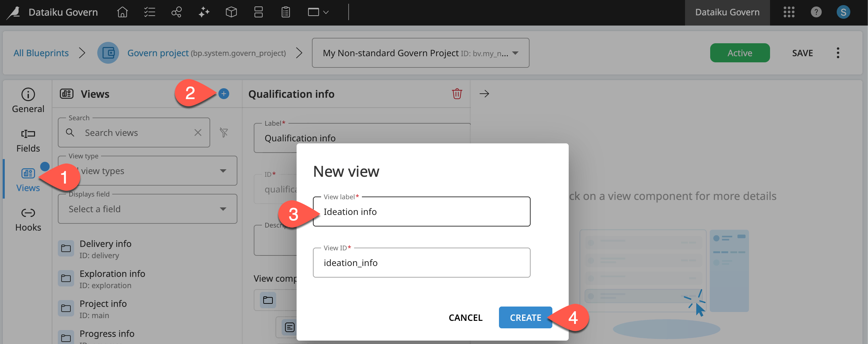Click the Search views field
Viewport: 868px width, 344px height.
(134, 132)
